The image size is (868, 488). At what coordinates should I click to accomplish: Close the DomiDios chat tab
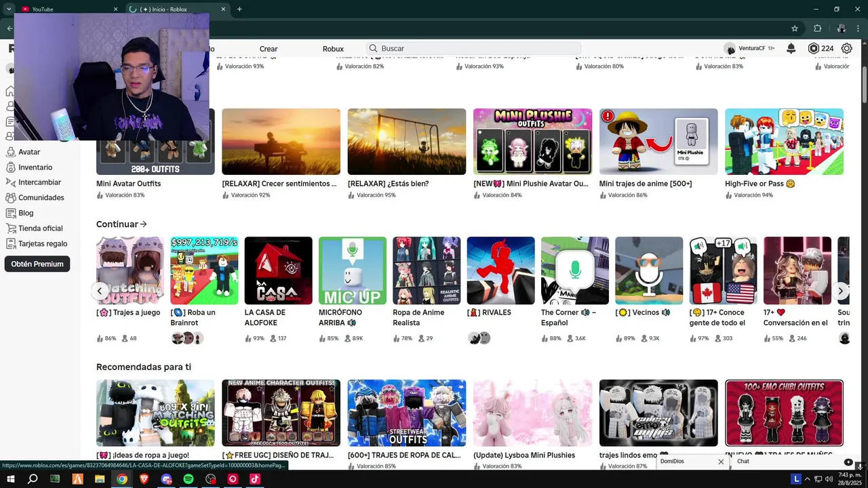(x=721, y=462)
